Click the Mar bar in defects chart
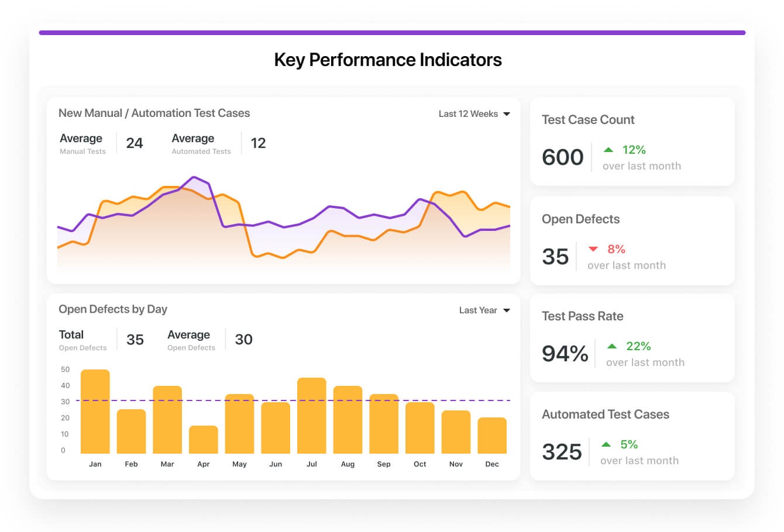Viewport: 784px width, 532px height. [x=167, y=420]
